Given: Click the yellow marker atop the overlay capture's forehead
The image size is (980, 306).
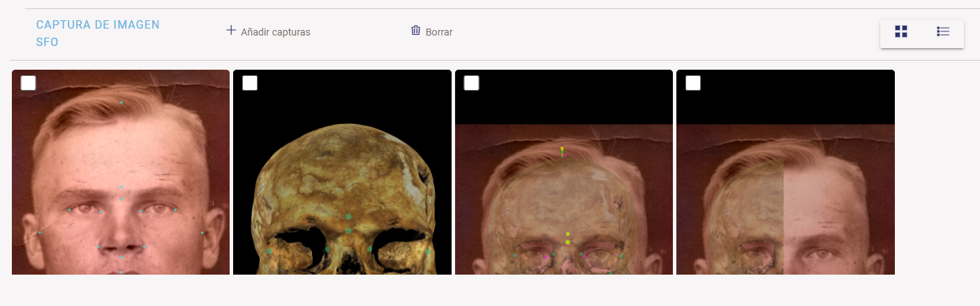Looking at the screenshot, I should tap(562, 150).
